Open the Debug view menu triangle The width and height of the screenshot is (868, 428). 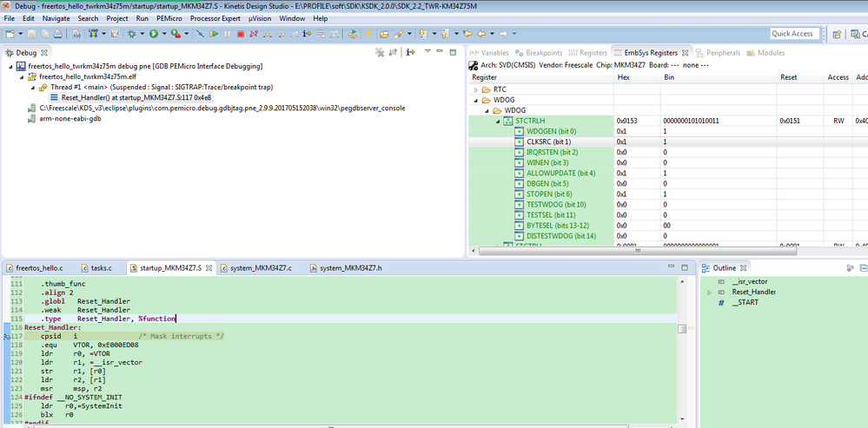coord(427,52)
